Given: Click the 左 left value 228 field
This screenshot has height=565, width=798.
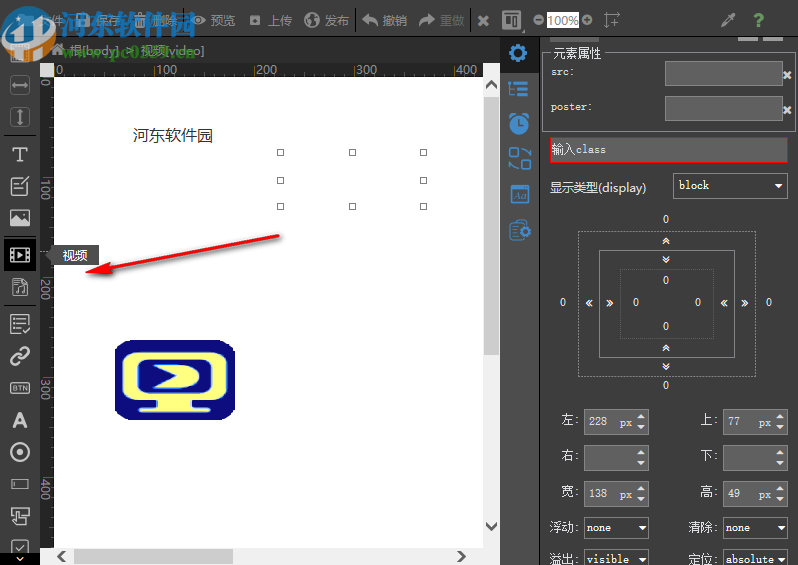Looking at the screenshot, I should pyautogui.click(x=616, y=422).
